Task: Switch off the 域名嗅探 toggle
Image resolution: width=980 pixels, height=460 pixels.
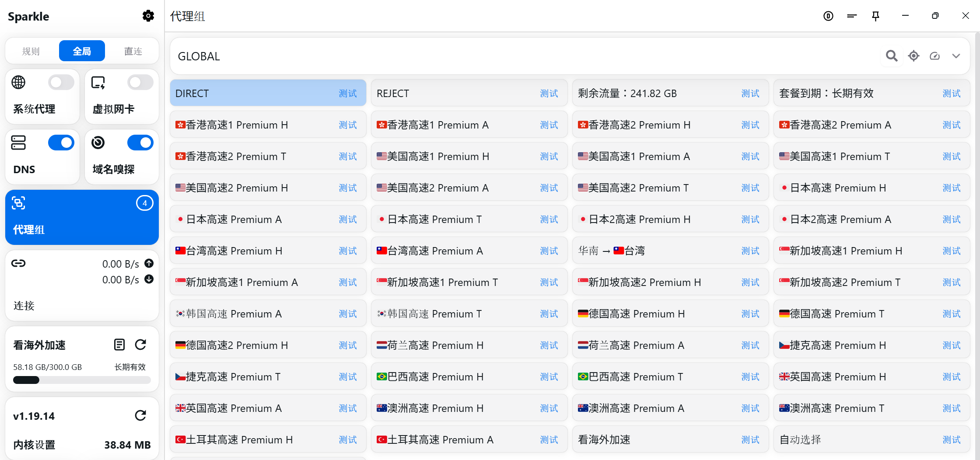Action: [140, 143]
